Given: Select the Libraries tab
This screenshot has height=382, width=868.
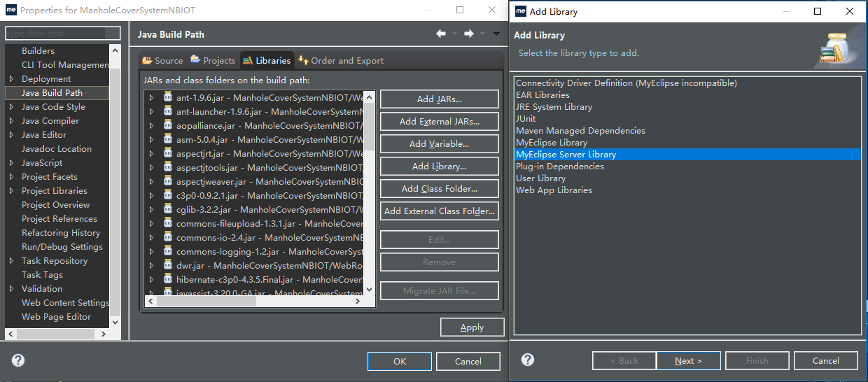Looking at the screenshot, I should [267, 61].
